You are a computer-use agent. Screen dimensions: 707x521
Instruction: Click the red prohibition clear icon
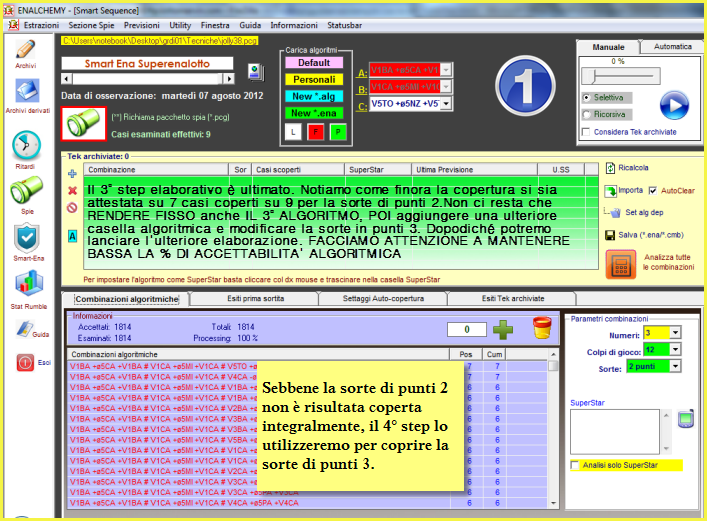(x=72, y=207)
